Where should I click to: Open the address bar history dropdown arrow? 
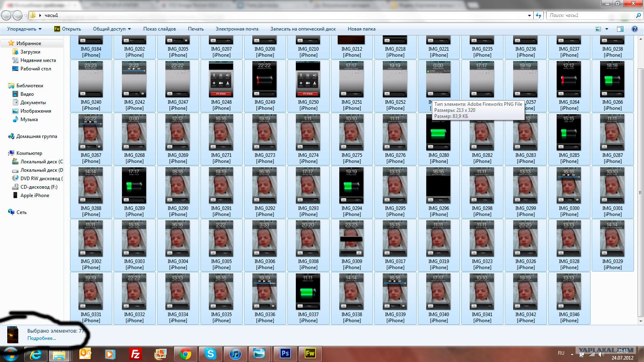click(529, 15)
